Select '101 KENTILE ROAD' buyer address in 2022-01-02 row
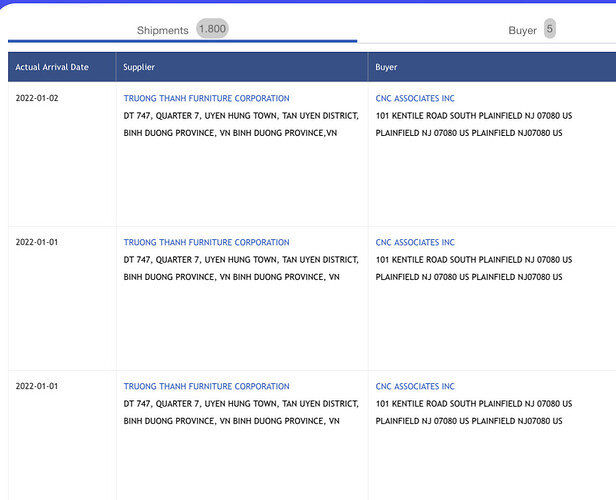 (x=474, y=115)
